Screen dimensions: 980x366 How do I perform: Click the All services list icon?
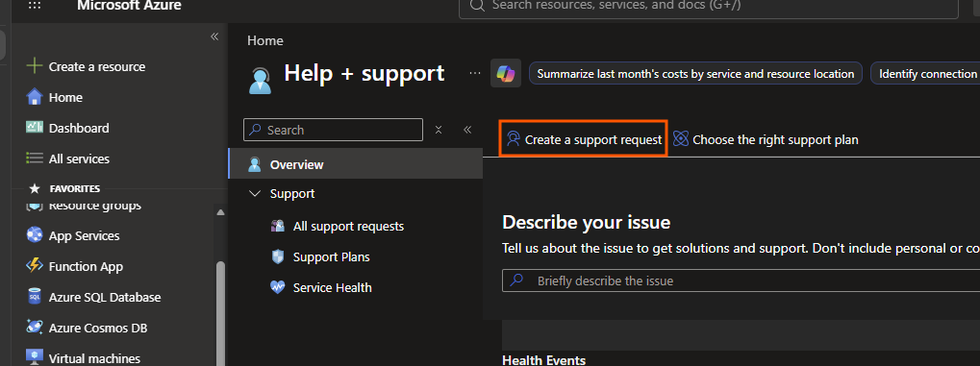tap(34, 158)
